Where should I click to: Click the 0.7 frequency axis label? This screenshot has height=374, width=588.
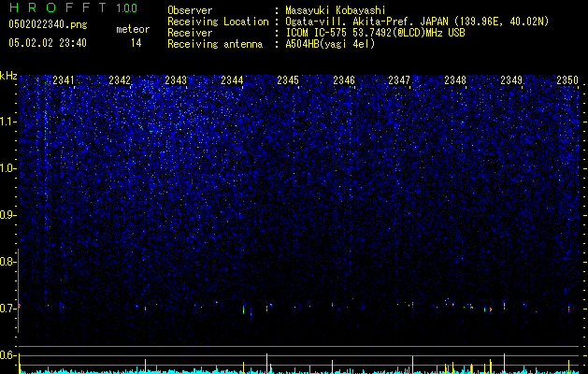click(7, 309)
